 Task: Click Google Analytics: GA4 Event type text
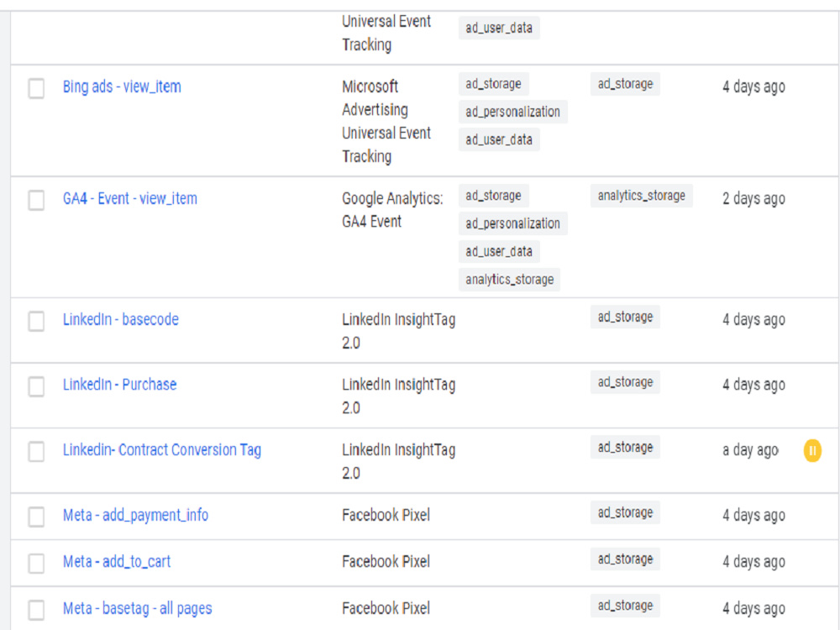tap(392, 210)
